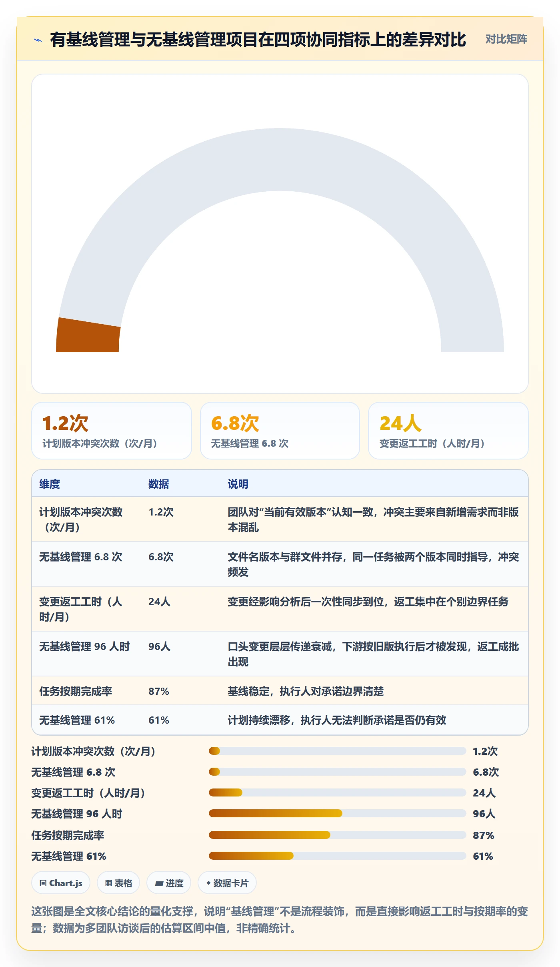
Task: Click the 数据卡片 chip
Action: (x=227, y=883)
